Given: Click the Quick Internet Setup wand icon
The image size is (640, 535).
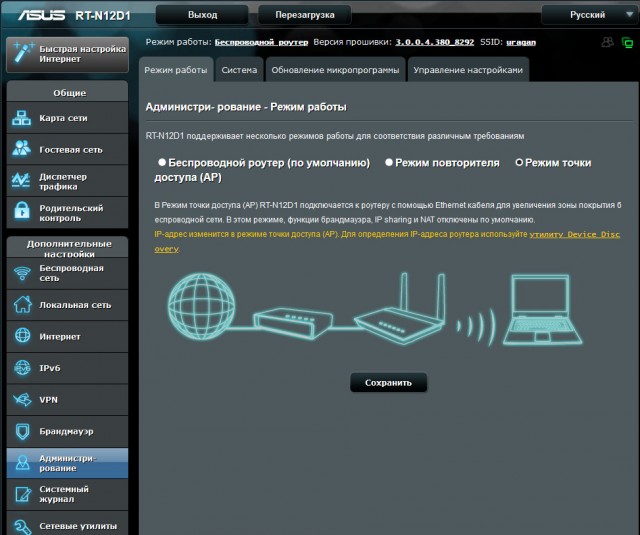Looking at the screenshot, I should (x=22, y=53).
